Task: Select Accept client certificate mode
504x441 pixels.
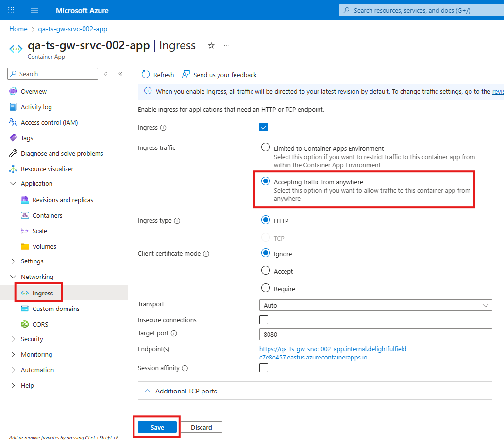Action: tap(266, 270)
